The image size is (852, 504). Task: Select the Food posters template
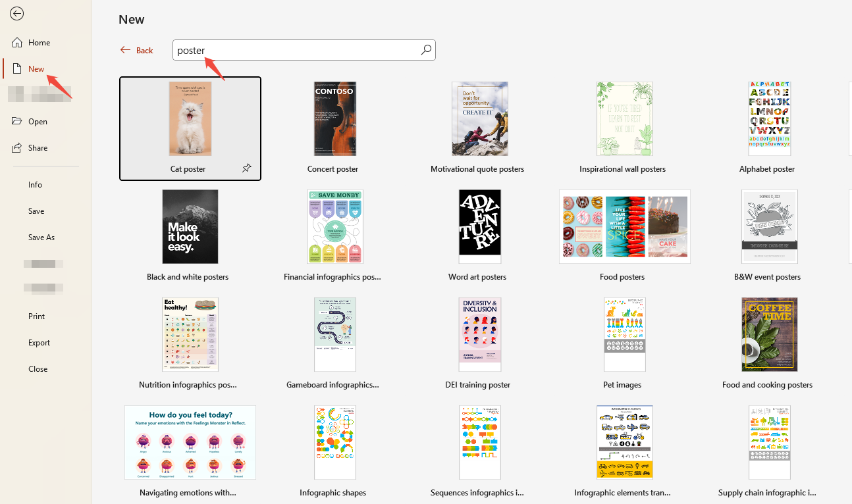(624, 226)
